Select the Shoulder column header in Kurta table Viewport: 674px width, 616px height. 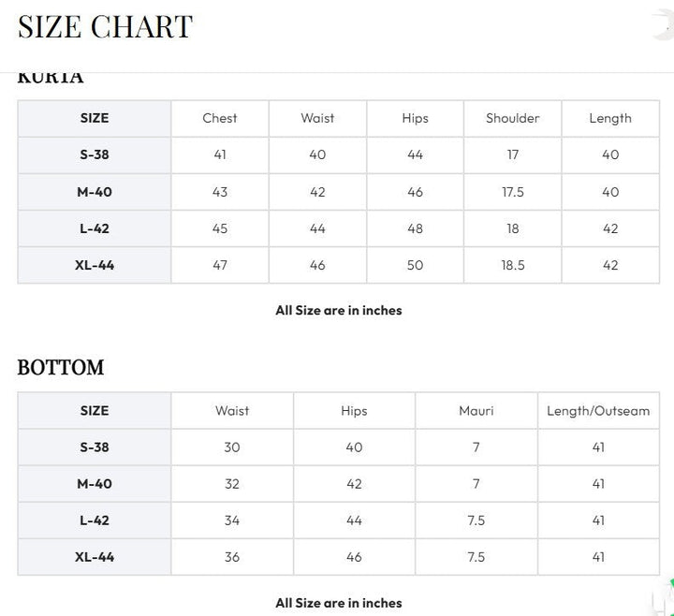pos(512,118)
